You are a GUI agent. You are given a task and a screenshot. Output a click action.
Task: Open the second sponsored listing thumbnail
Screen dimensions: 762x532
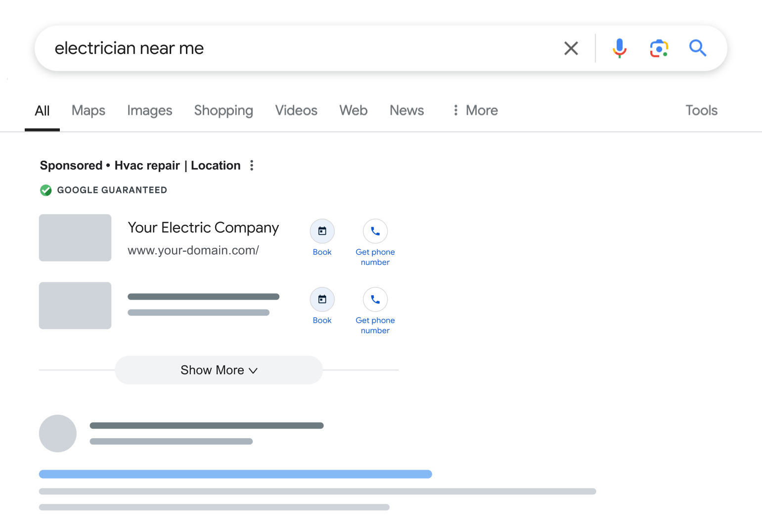point(75,306)
